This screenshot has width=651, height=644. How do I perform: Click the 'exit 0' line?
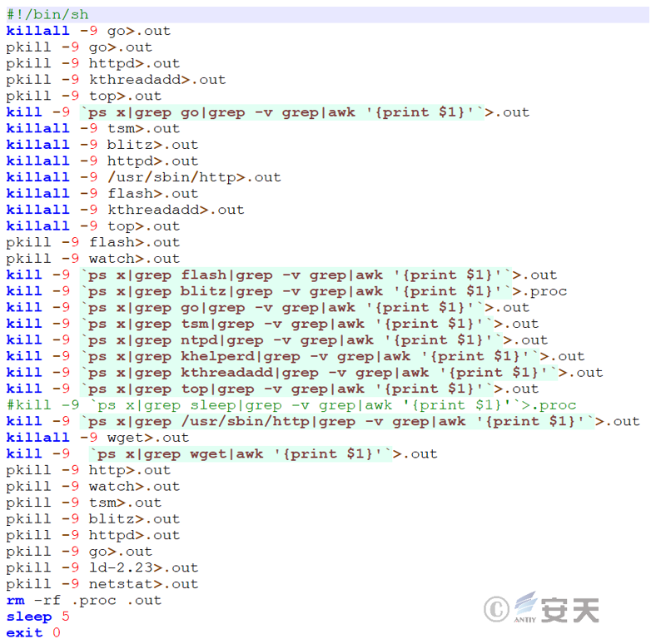(33, 633)
